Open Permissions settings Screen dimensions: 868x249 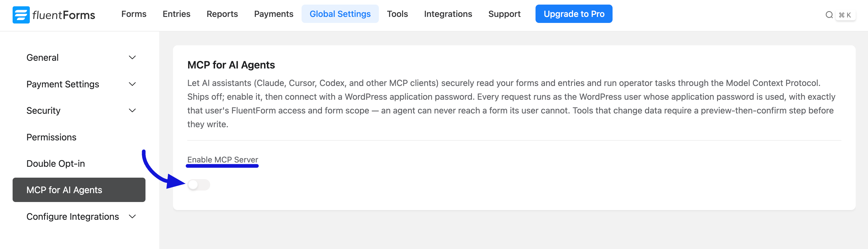pyautogui.click(x=79, y=137)
